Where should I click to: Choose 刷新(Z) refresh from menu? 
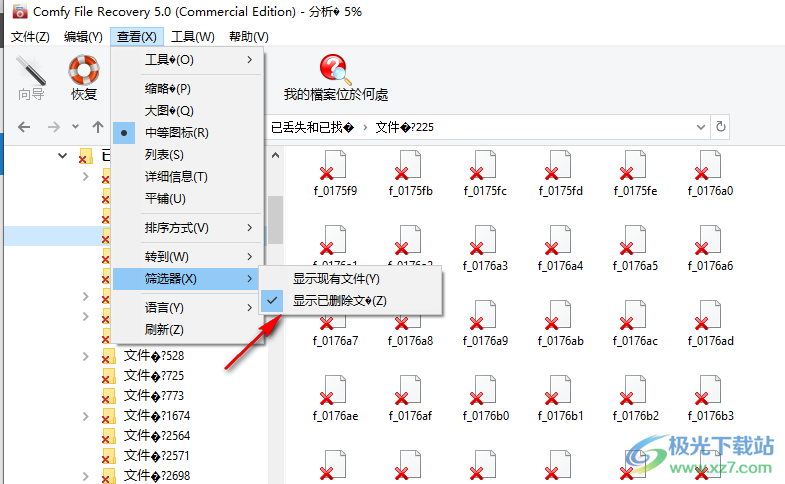[188, 330]
